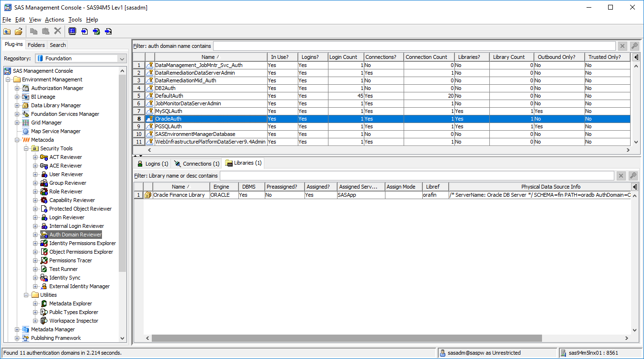Switch to the Folders tab
Image resolution: width=644 pixels, height=359 pixels.
click(x=36, y=45)
